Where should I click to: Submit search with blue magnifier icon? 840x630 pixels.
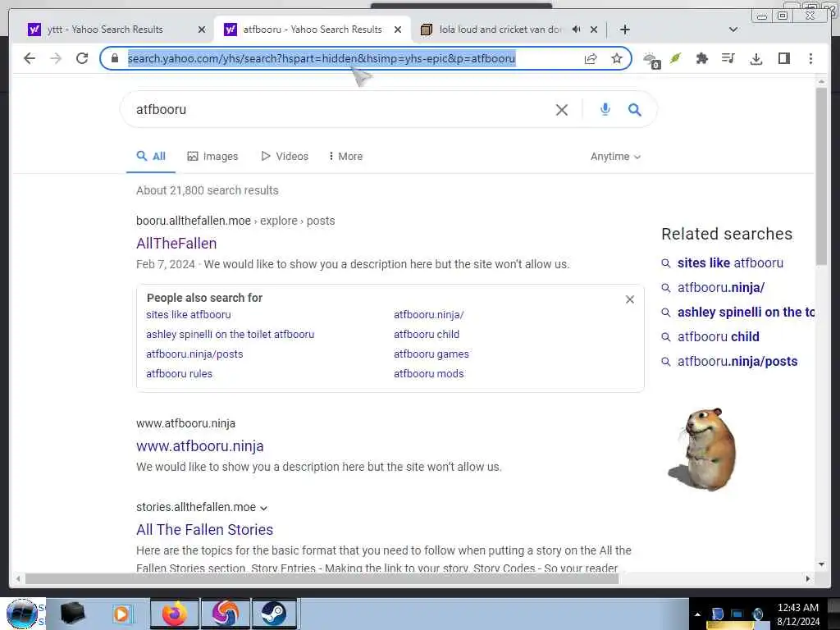point(635,109)
